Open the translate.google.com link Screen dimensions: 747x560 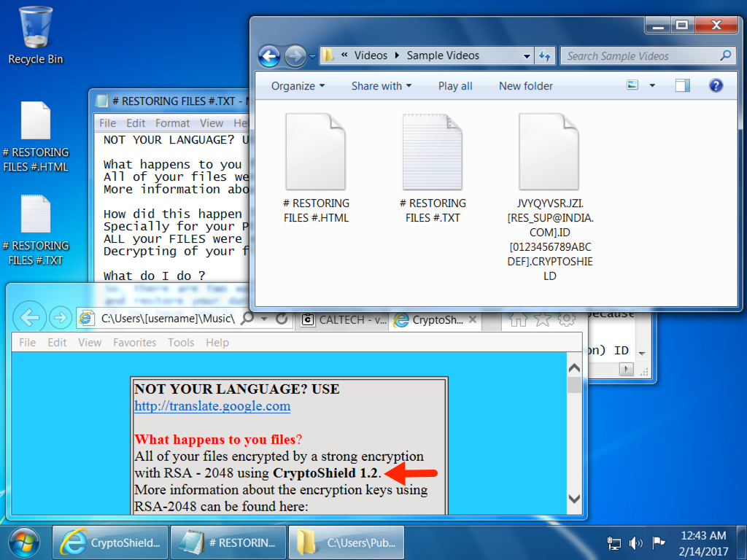pos(212,406)
